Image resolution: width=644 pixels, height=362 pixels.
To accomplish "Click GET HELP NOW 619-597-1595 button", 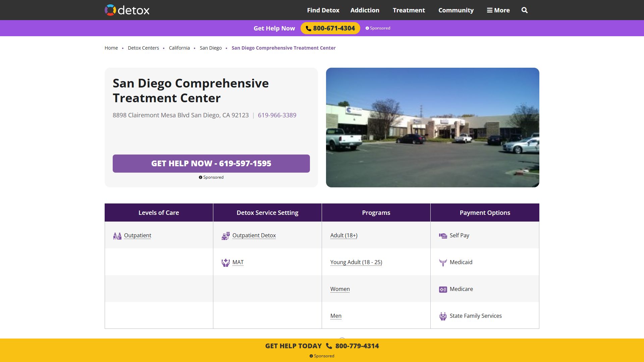I will pos(211,164).
